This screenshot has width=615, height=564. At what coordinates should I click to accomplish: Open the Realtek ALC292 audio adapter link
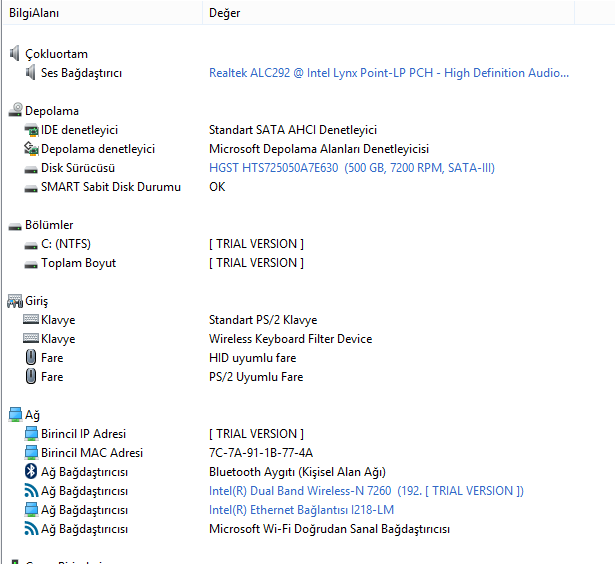pyautogui.click(x=388, y=73)
